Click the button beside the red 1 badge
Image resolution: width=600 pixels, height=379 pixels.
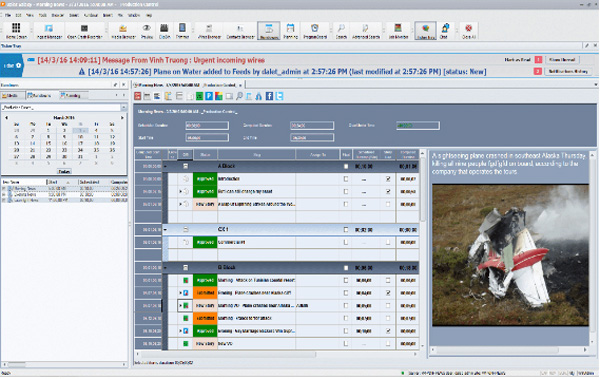(x=562, y=60)
